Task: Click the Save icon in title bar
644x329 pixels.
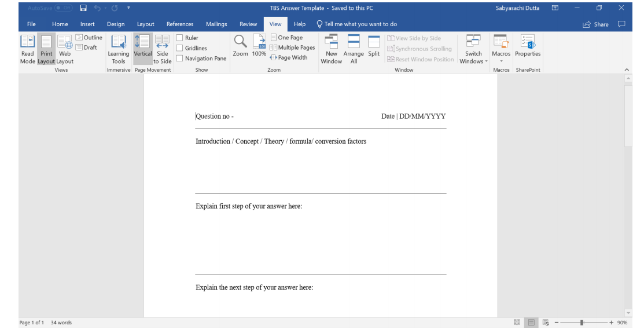Action: click(83, 8)
